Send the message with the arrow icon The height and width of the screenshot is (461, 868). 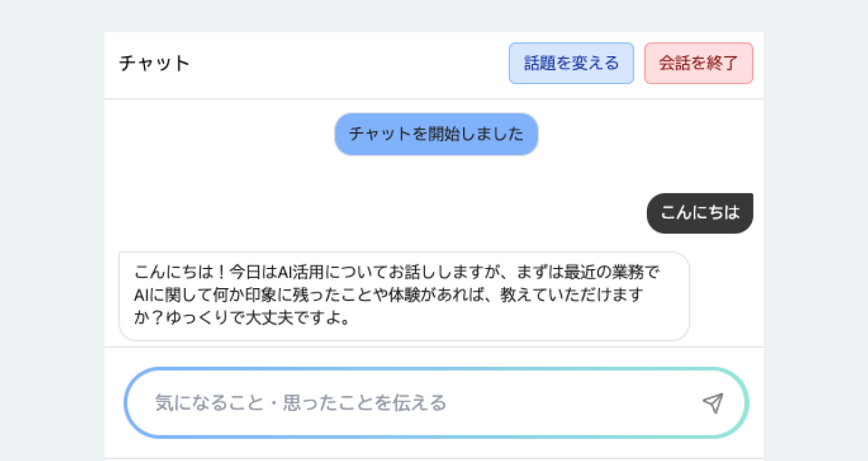(712, 403)
